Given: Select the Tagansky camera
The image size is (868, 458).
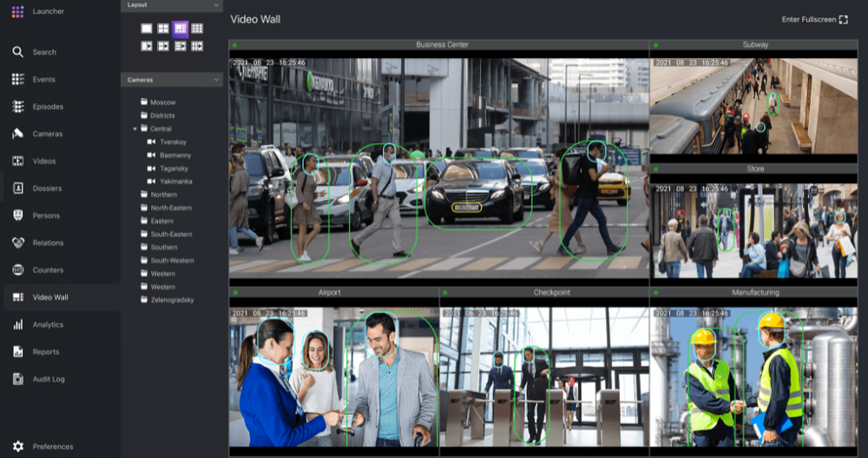Looking at the screenshot, I should (x=172, y=168).
